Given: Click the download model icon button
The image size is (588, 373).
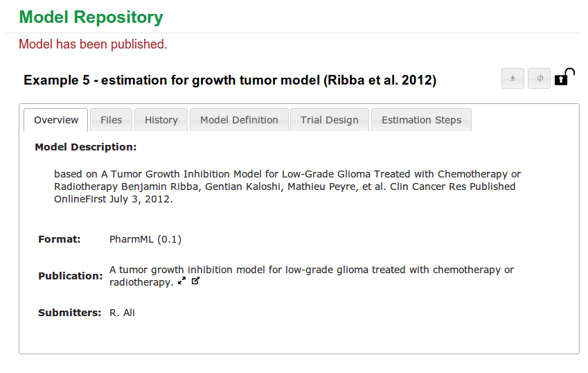Looking at the screenshot, I should [x=513, y=78].
